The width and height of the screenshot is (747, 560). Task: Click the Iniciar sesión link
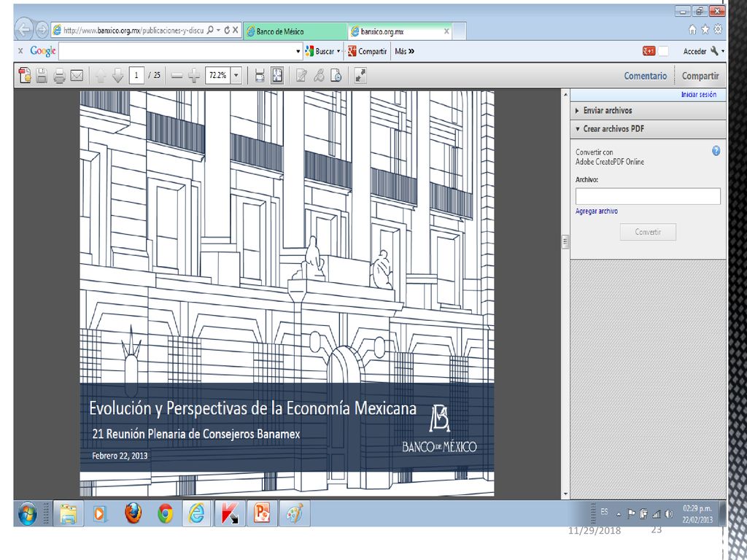pos(699,94)
